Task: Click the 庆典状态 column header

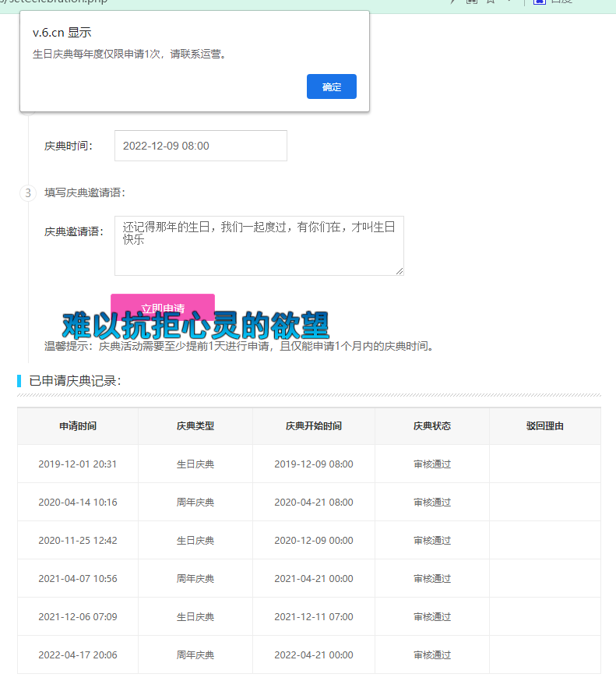Action: tap(432, 426)
